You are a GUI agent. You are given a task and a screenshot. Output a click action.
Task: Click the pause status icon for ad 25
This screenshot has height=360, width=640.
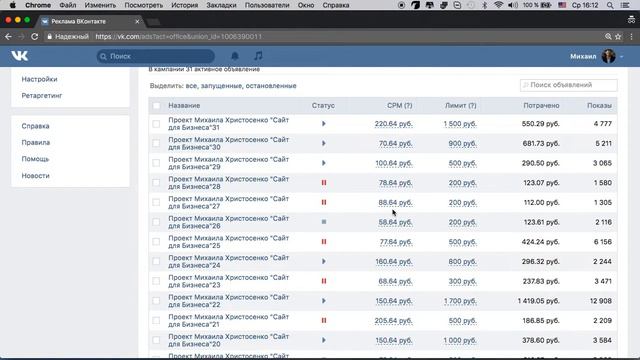point(324,242)
